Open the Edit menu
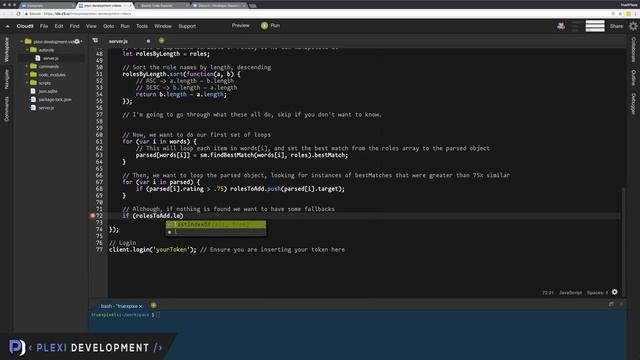 coord(59,26)
